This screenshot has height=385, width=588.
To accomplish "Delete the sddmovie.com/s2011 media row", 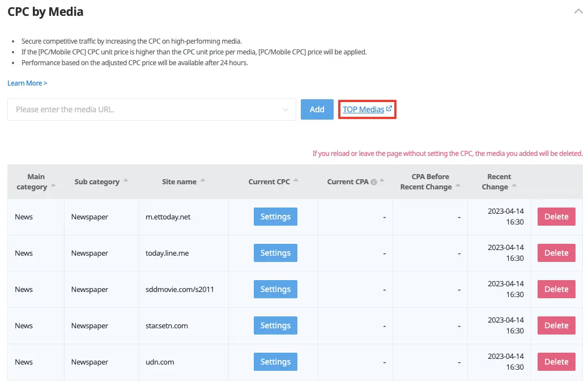I will [x=556, y=289].
